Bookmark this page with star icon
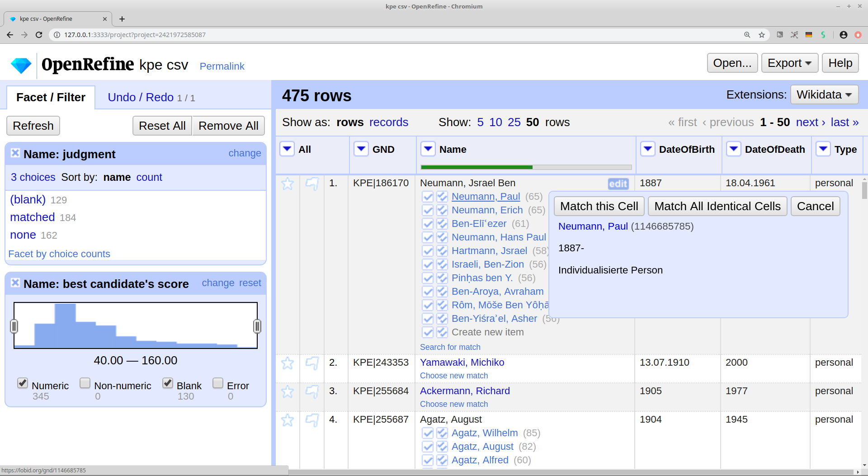Screen dimensions: 868x476 762,35
